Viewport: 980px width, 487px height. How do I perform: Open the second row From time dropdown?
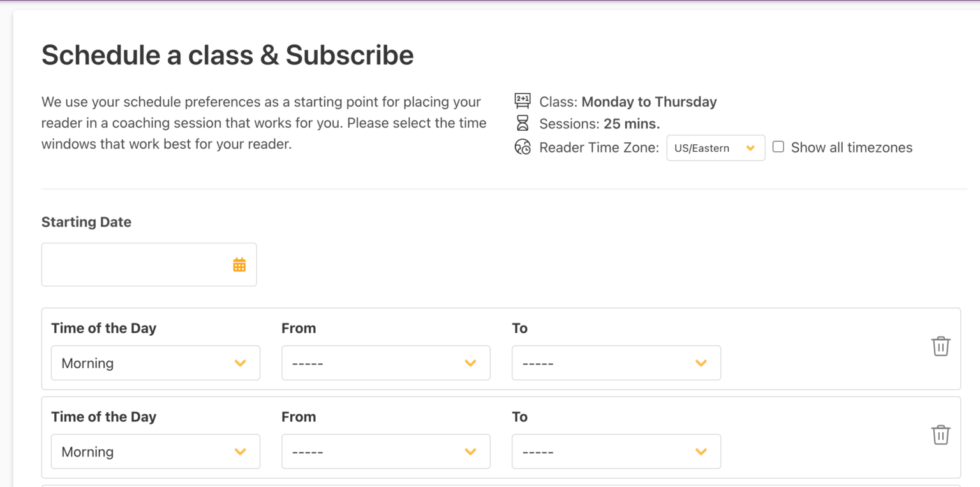(x=385, y=452)
